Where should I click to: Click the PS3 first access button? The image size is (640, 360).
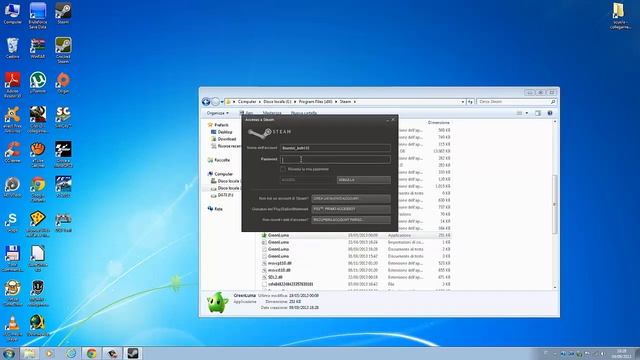[x=351, y=209]
